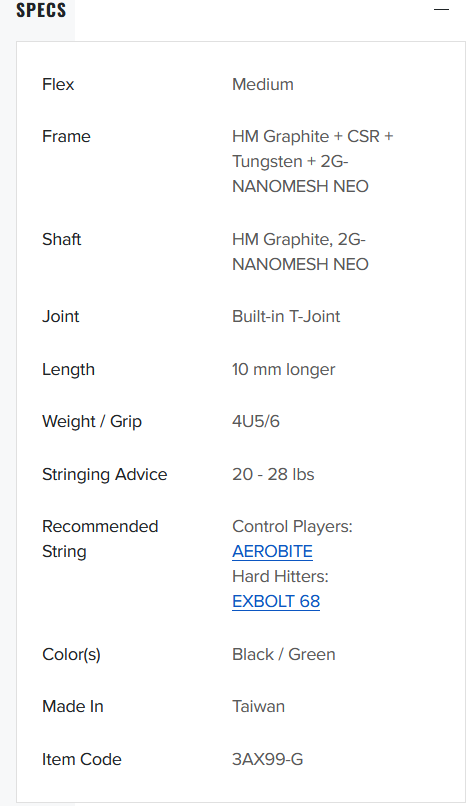This screenshot has width=475, height=806.
Task: Select the HM Graphite + CSR frame value
Action: click(x=313, y=161)
